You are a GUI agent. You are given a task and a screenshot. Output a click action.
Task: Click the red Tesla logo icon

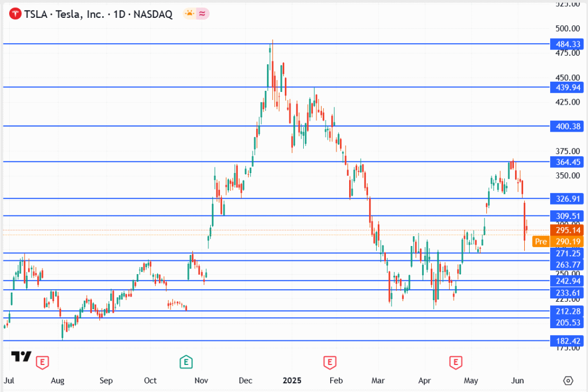[14, 14]
